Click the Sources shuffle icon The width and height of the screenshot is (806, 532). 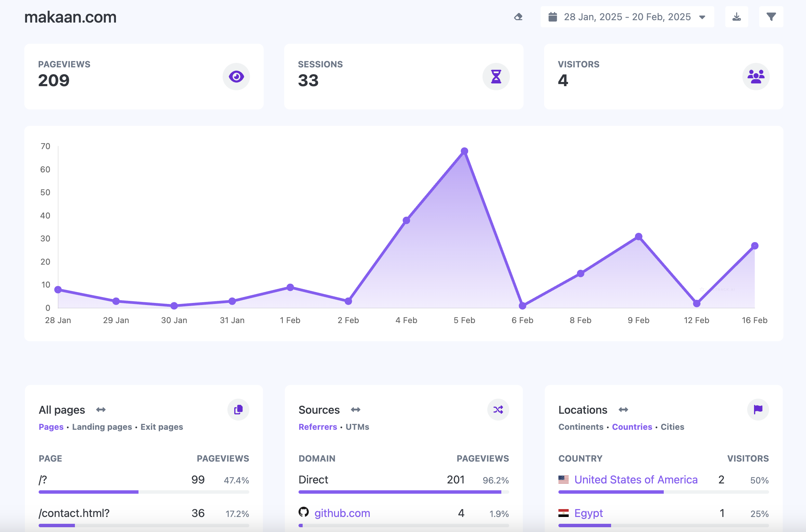point(498,410)
